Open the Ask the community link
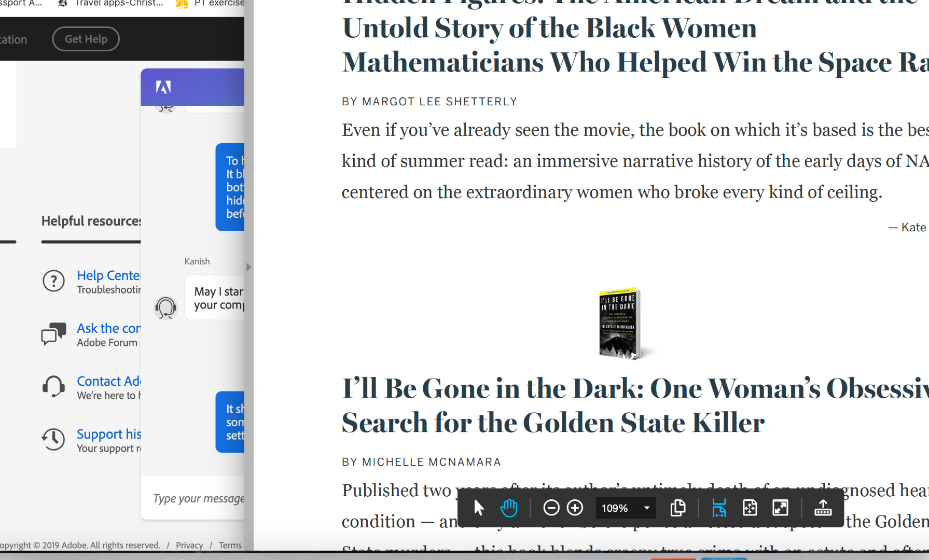 [109, 328]
